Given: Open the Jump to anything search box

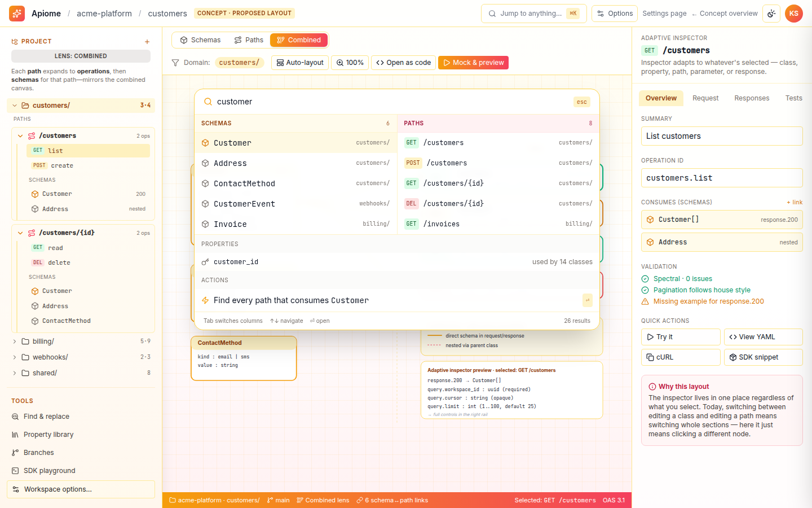Looking at the screenshot, I should point(533,14).
